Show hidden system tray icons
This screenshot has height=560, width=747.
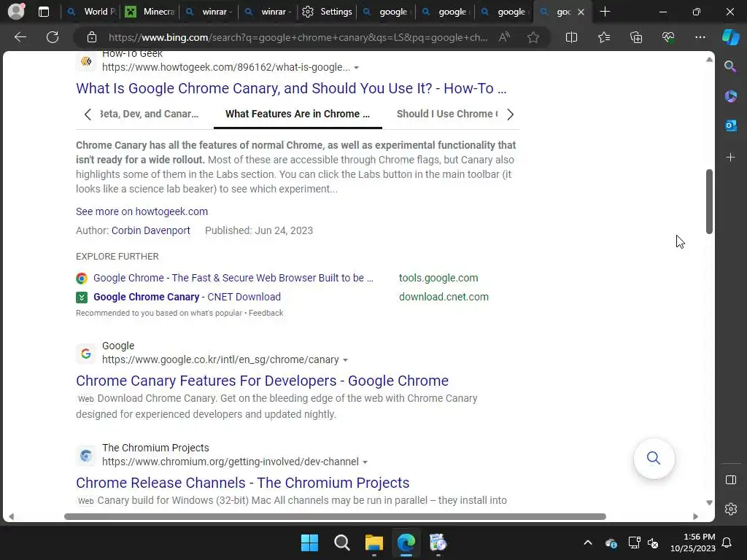pos(588,542)
